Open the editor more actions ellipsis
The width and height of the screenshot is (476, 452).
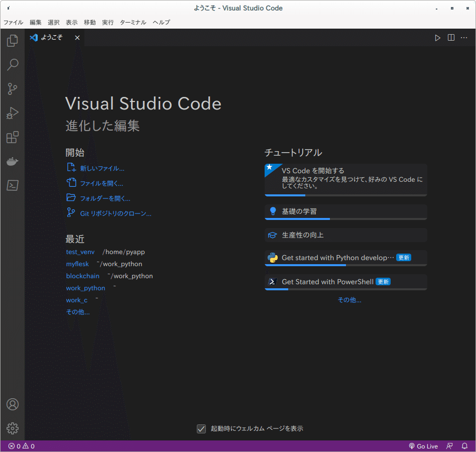[x=464, y=38]
